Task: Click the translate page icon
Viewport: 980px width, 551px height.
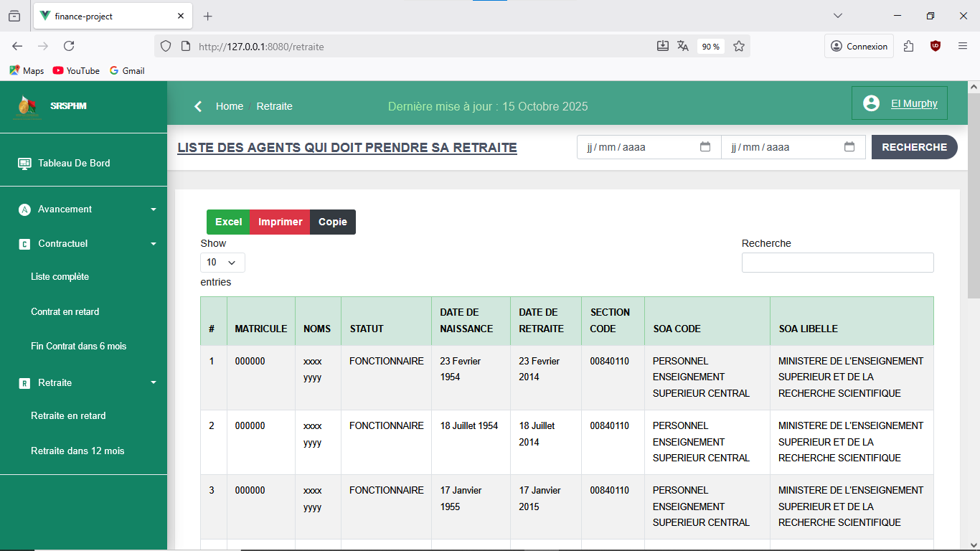Action: pos(683,46)
